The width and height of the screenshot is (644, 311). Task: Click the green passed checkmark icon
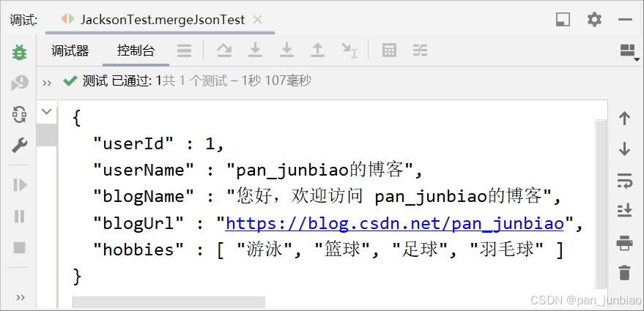pos(70,80)
